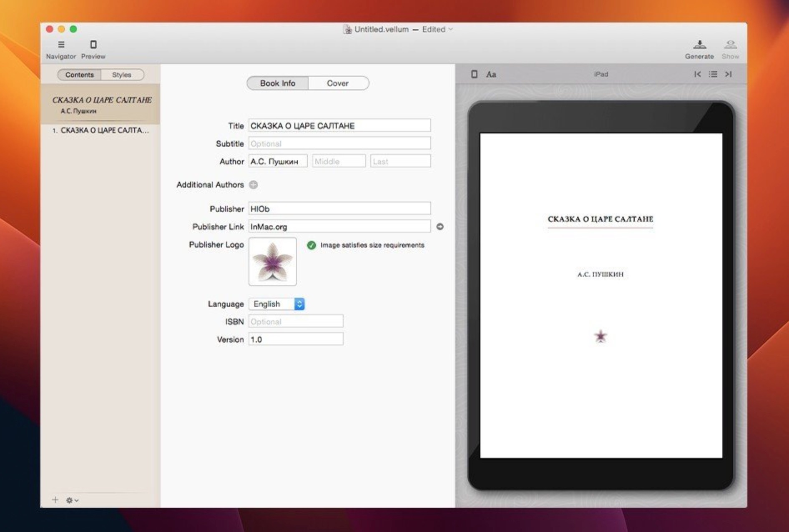Click the green size requirements checkmark
789x532 pixels.
pyautogui.click(x=311, y=245)
